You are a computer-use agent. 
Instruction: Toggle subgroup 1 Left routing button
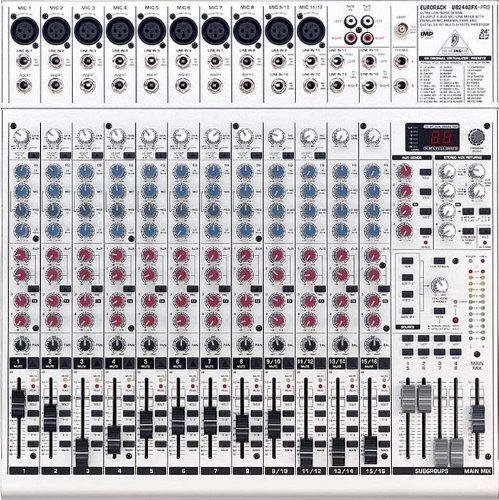407,338
